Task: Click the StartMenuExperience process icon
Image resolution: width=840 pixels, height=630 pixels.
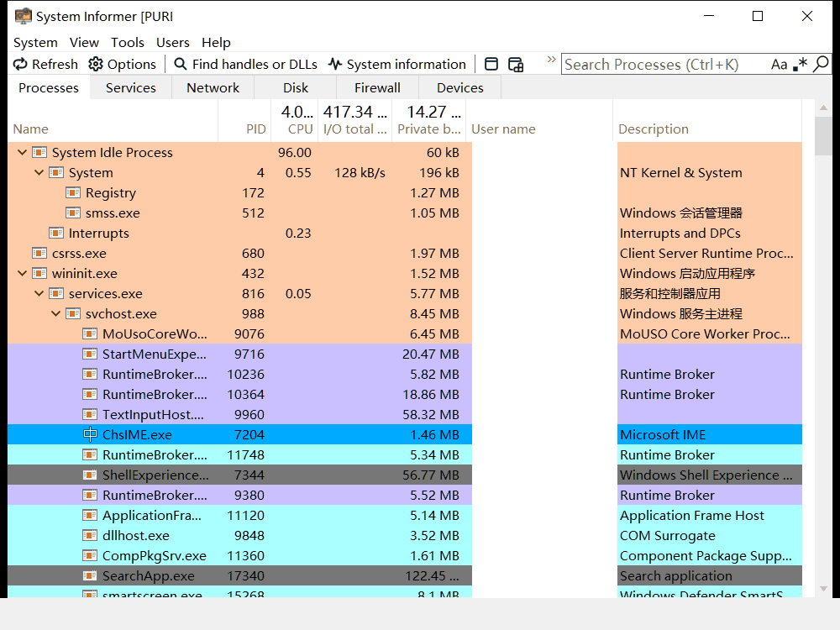Action: (90, 354)
